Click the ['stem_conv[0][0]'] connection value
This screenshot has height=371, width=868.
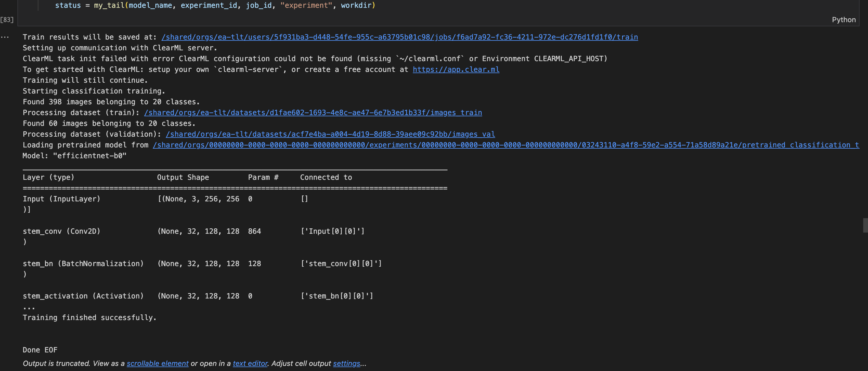click(341, 264)
